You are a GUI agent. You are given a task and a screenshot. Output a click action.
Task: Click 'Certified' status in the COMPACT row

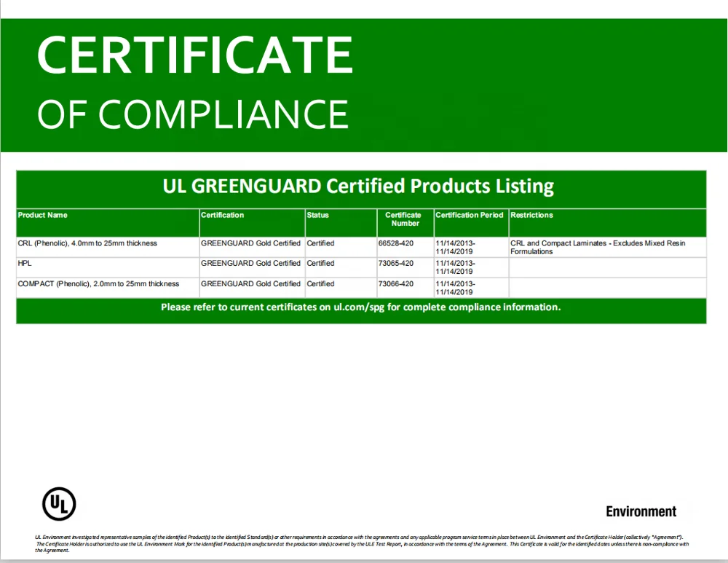tap(320, 284)
